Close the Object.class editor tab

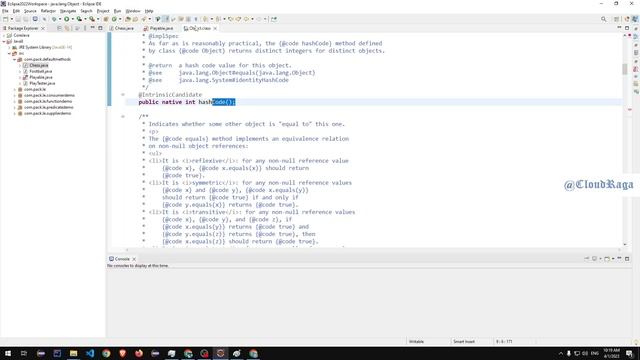[215, 28]
